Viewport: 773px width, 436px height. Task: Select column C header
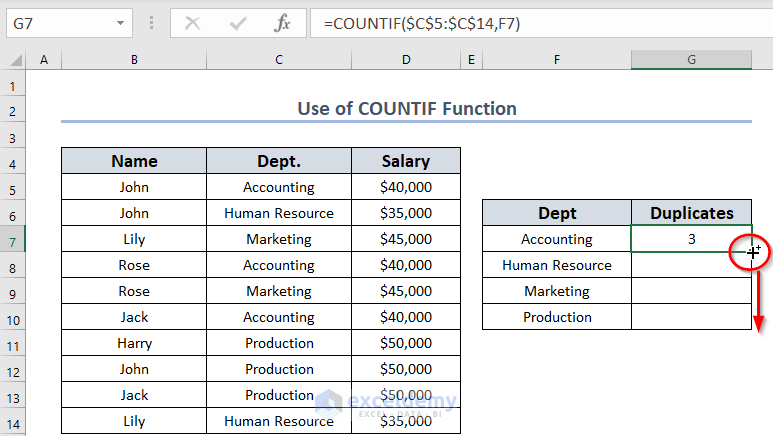[278, 61]
